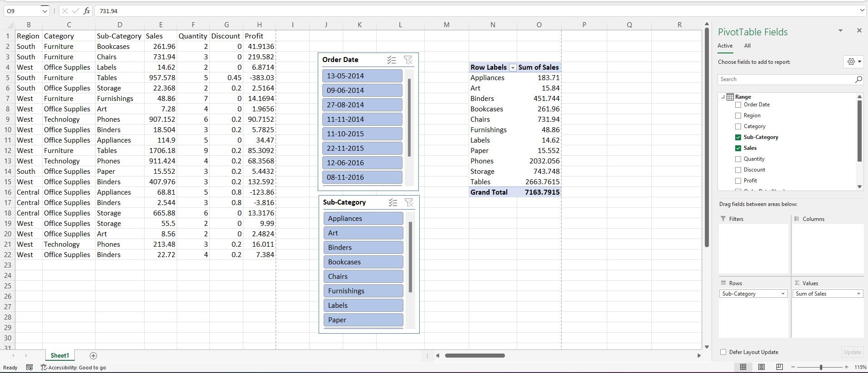The image size is (868, 373).
Task: Select the Grand Total cell 7163.7915
Action: pos(539,192)
